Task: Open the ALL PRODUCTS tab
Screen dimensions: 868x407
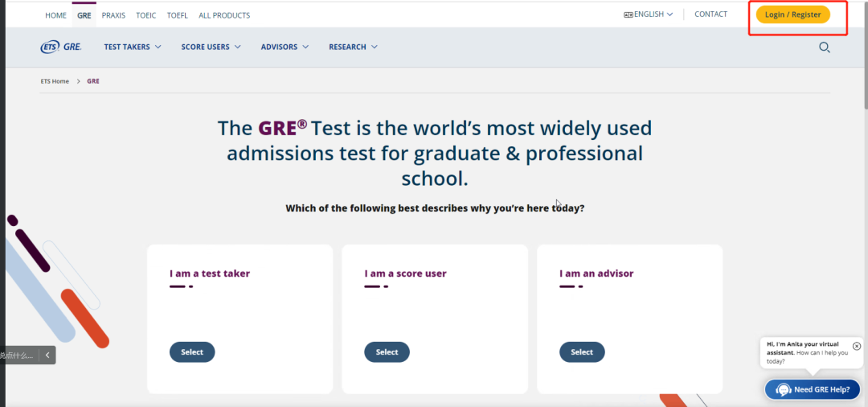Action: pyautogui.click(x=224, y=15)
